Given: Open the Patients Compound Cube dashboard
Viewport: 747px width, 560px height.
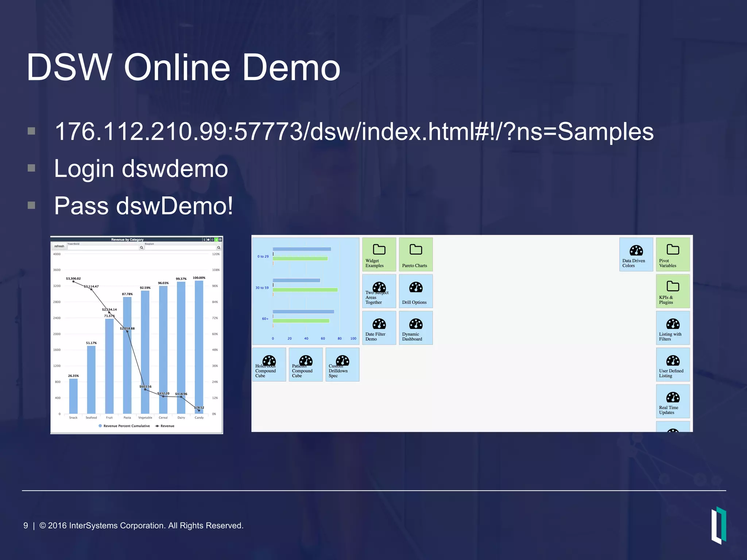Looking at the screenshot, I should 306,365.
